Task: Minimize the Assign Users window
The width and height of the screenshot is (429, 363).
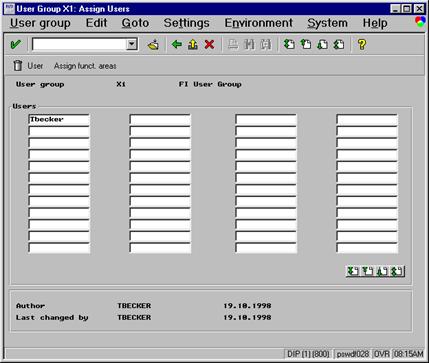Action: tap(396, 9)
